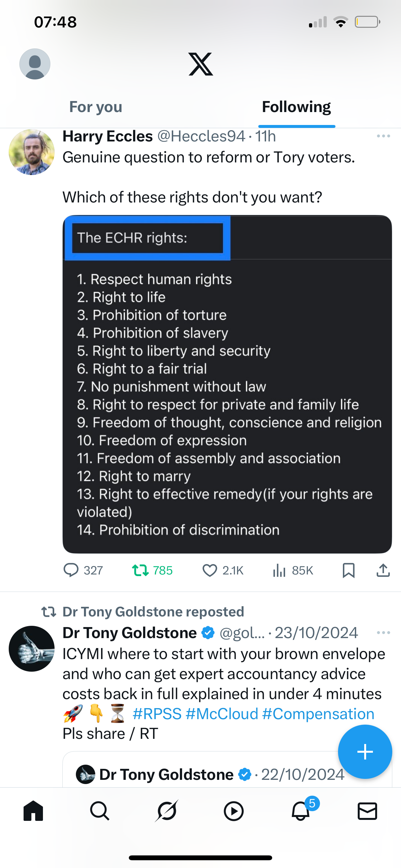Tap the X logo at top
Screen dimensions: 401x868
click(x=200, y=64)
